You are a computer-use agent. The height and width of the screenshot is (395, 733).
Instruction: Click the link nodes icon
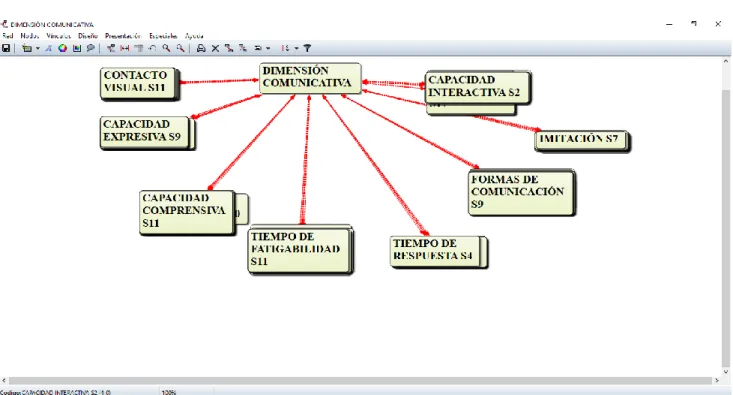coord(111,48)
